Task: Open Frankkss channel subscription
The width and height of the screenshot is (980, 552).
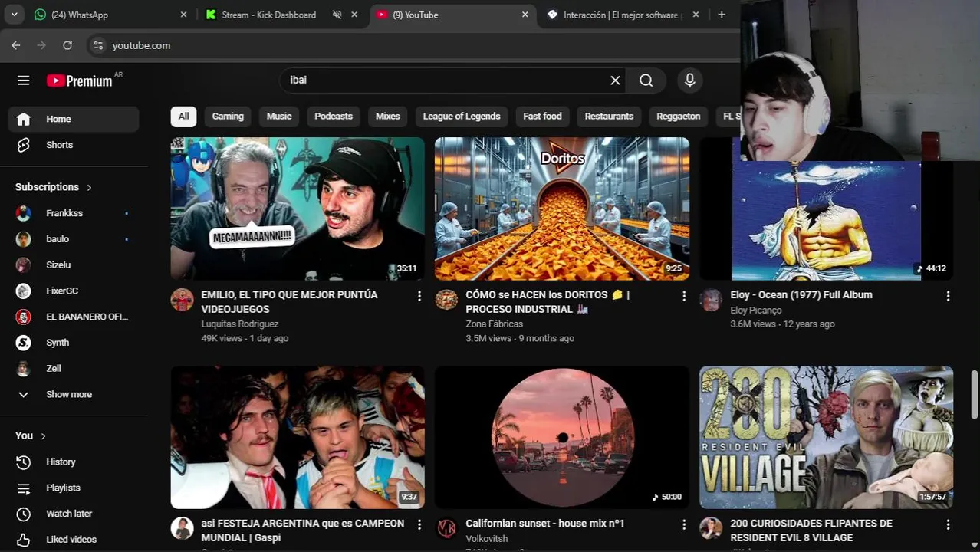Action: (x=74, y=213)
